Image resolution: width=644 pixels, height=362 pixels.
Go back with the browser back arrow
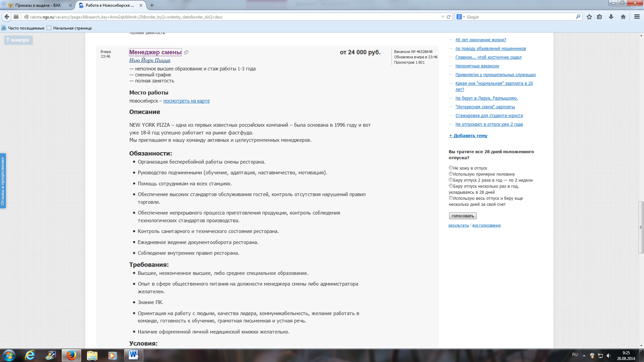point(7,17)
